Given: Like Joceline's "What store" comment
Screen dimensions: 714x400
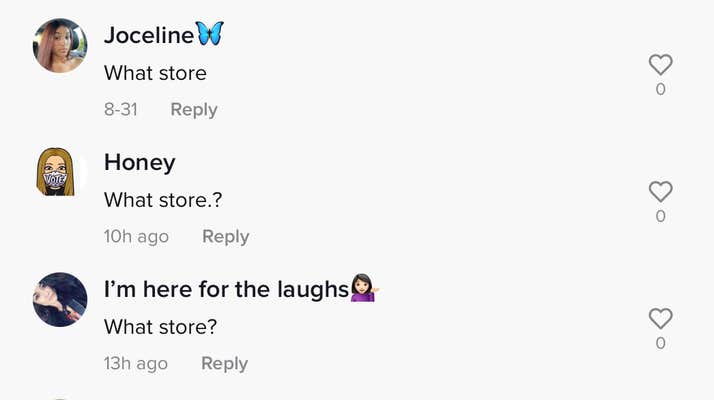Looking at the screenshot, I should point(660,65).
